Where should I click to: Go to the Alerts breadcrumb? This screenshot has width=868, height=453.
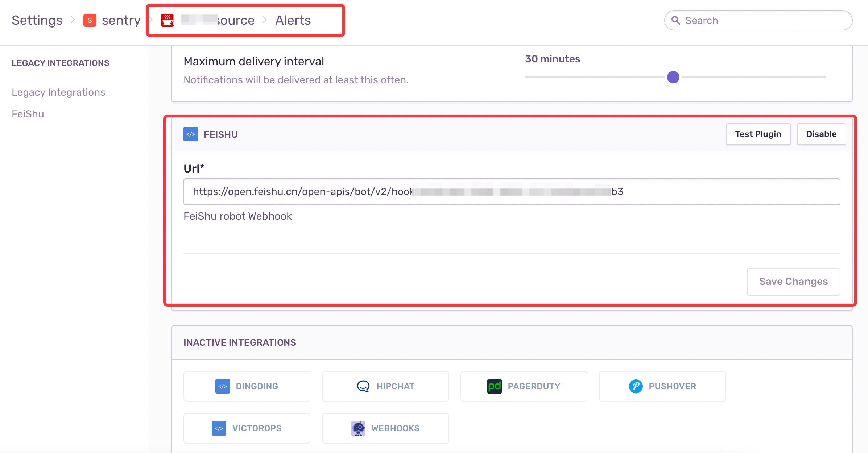pos(293,20)
